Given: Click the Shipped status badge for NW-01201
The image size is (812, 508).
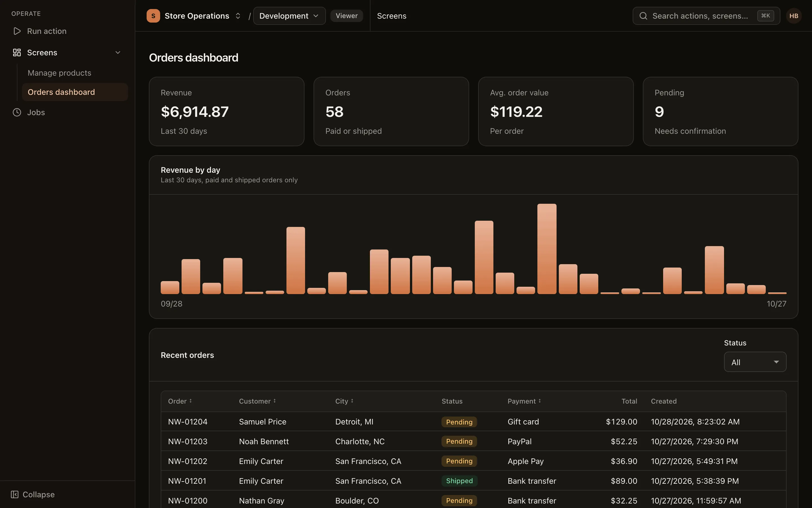Looking at the screenshot, I should point(459,481).
